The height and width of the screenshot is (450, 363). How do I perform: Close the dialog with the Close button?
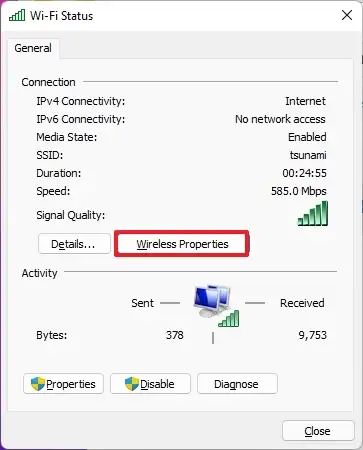pos(318,431)
